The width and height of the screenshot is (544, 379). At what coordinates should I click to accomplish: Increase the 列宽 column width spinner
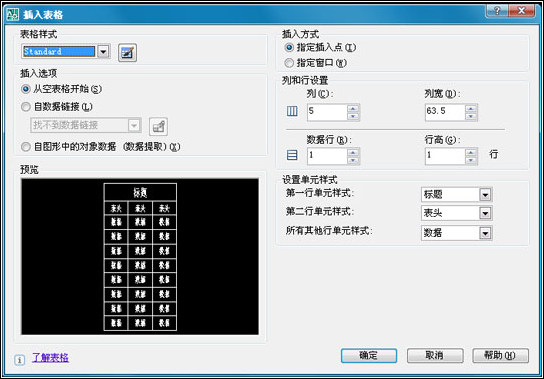[x=471, y=108]
